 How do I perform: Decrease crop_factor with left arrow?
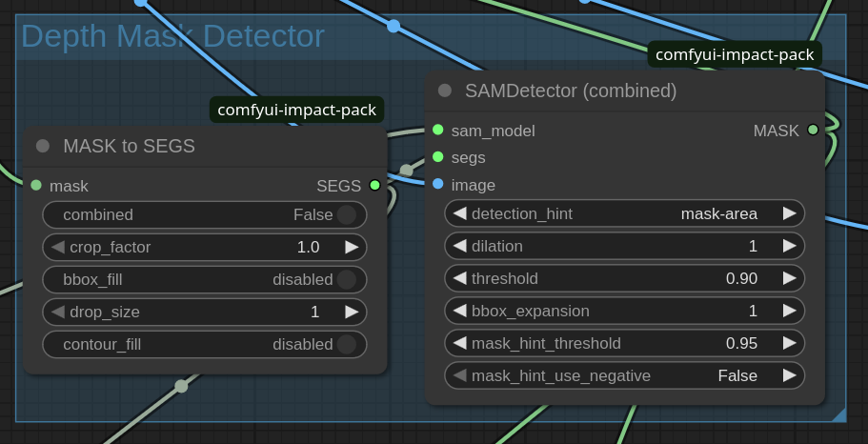[x=57, y=247]
